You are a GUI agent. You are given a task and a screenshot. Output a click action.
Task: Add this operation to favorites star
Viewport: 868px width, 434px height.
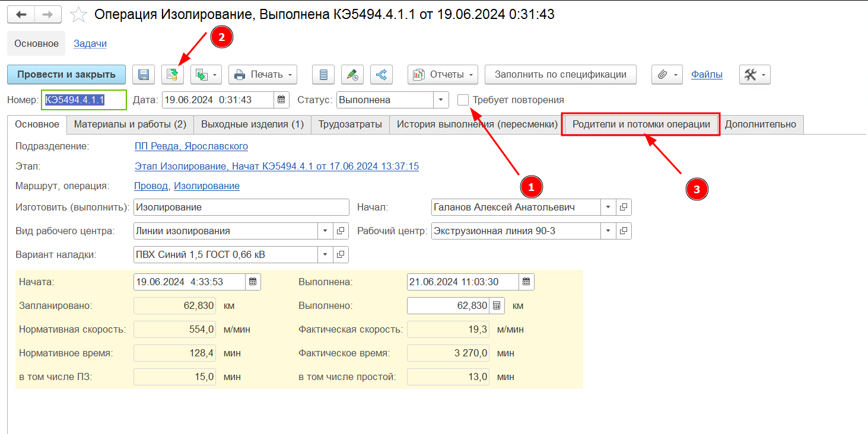click(x=78, y=14)
